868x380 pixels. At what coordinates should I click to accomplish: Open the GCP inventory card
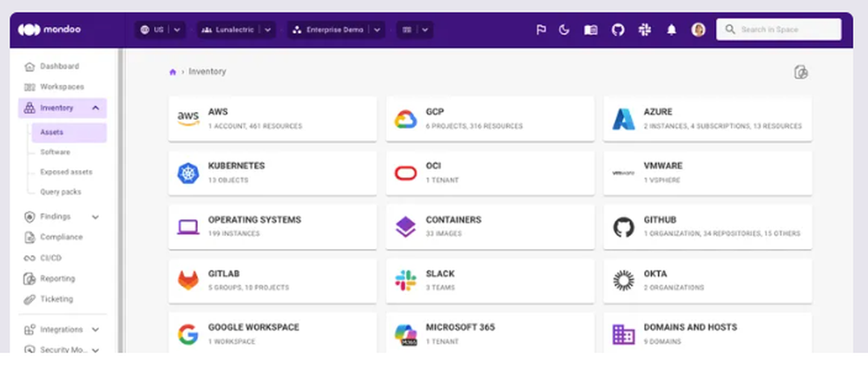tap(490, 119)
